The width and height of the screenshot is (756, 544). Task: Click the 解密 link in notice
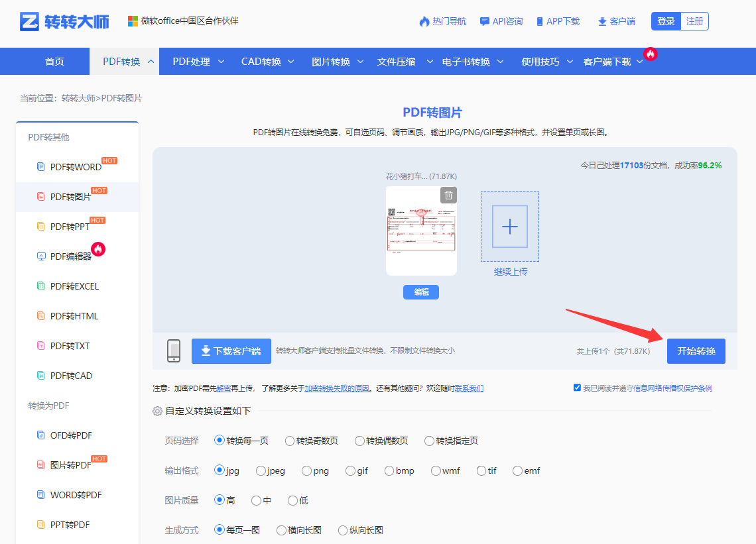pyautogui.click(x=223, y=388)
